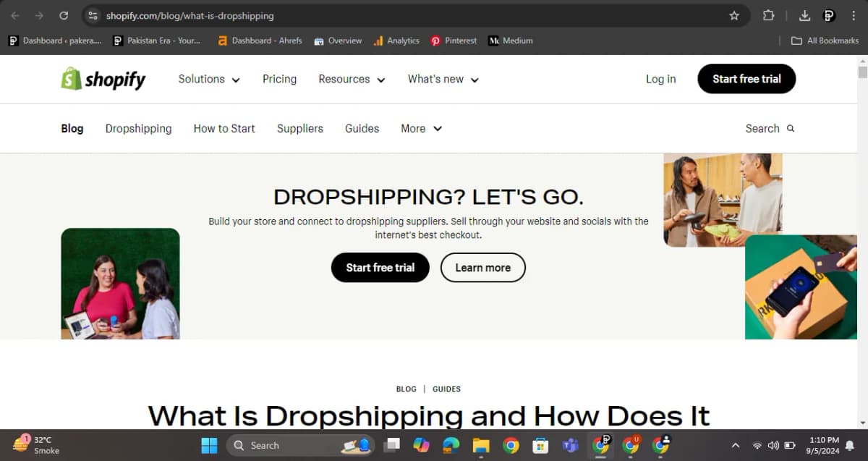Viewport: 868px width, 461px height.
Task: Open the Chrome profile avatar
Action: 830,15
